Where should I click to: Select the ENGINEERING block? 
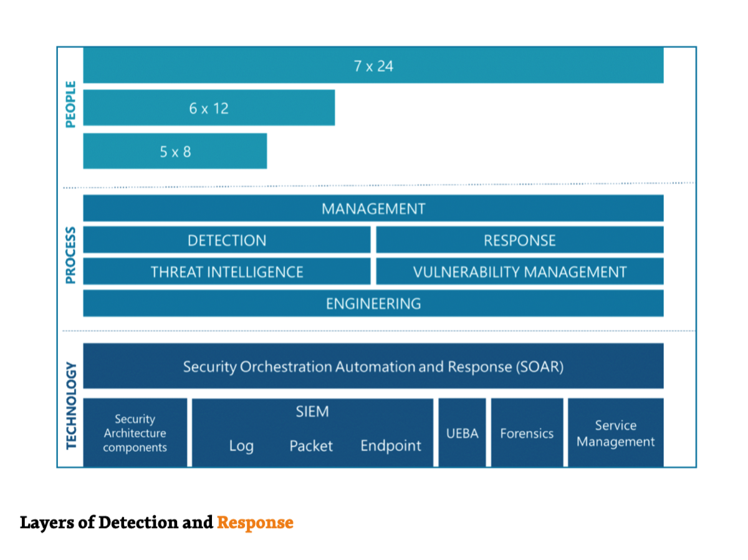pyautogui.click(x=373, y=304)
